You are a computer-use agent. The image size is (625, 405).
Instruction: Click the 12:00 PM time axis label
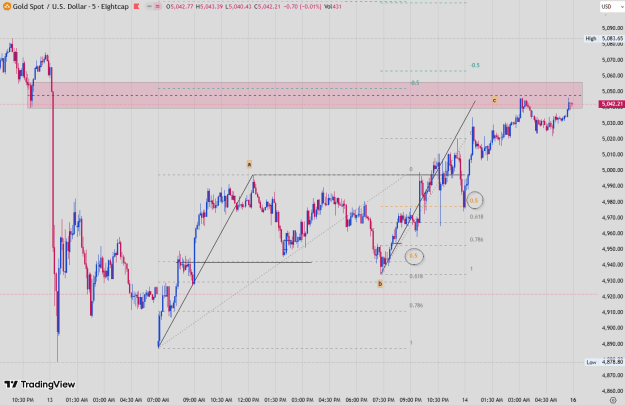(248, 400)
